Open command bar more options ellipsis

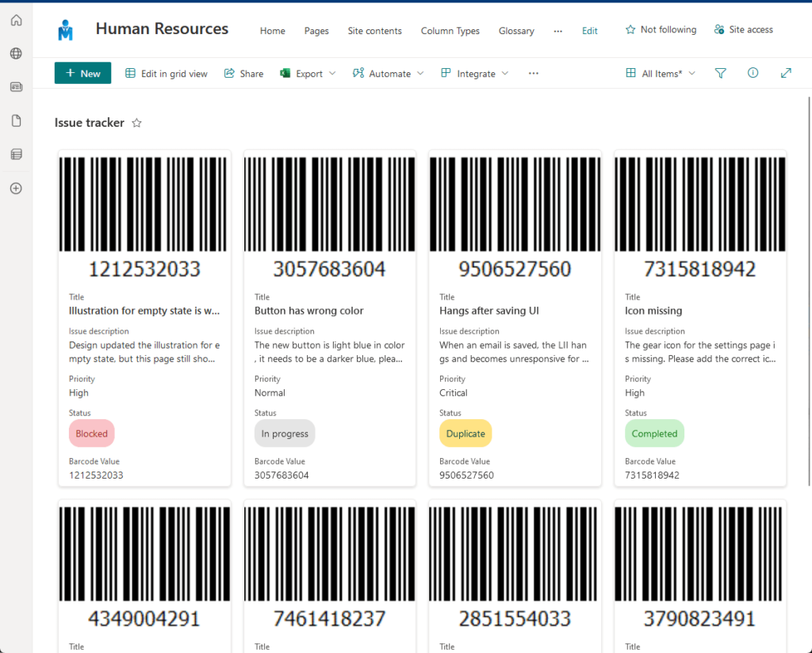pos(534,74)
